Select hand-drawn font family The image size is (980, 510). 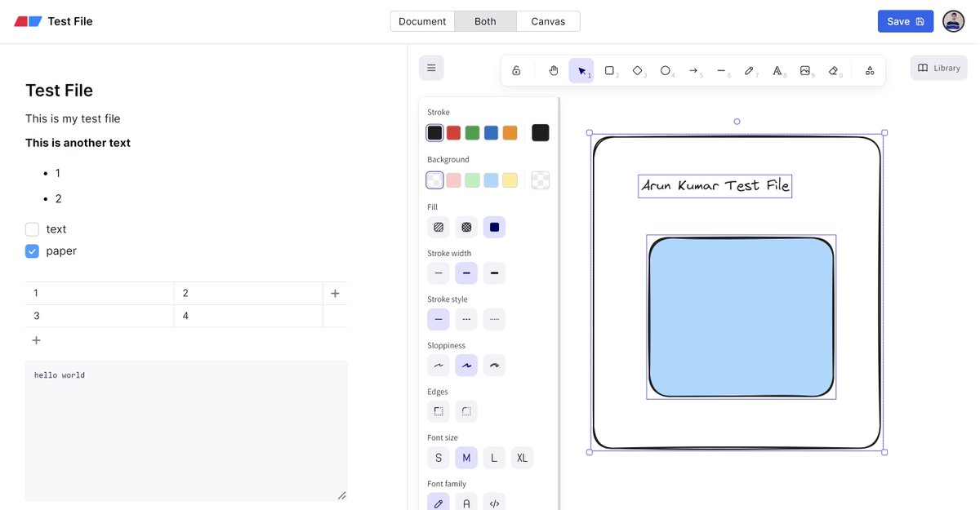(x=439, y=503)
